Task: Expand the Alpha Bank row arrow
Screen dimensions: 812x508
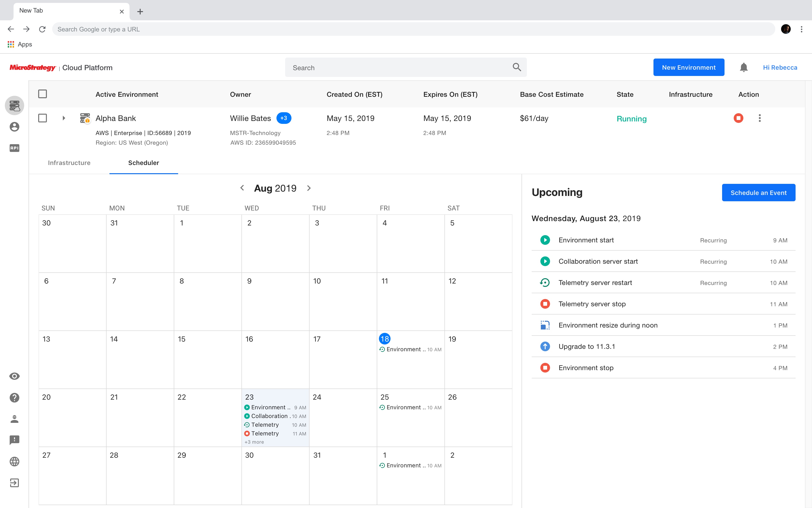Action: (x=64, y=118)
